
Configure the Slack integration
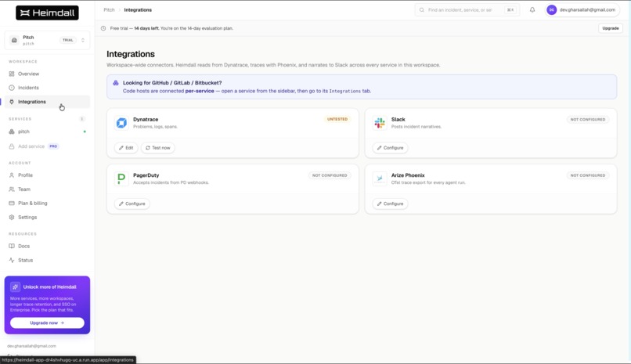[x=390, y=148]
